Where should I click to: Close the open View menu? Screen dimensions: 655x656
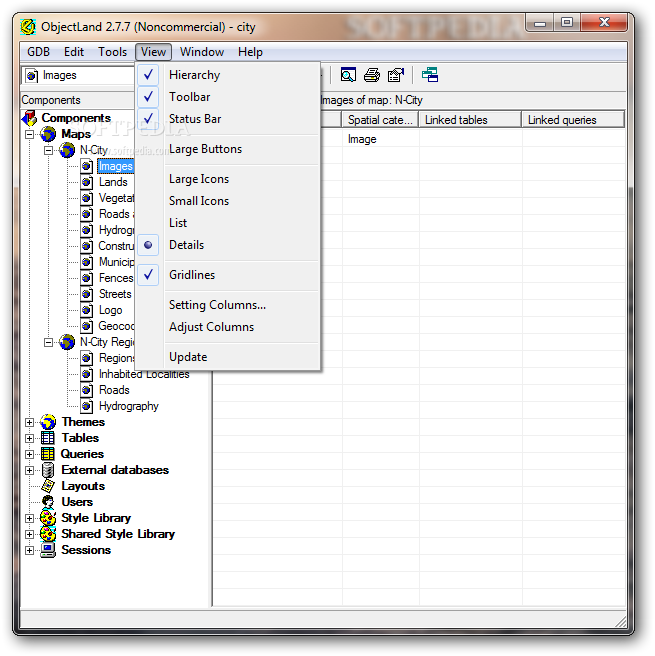pyautogui.click(x=154, y=52)
